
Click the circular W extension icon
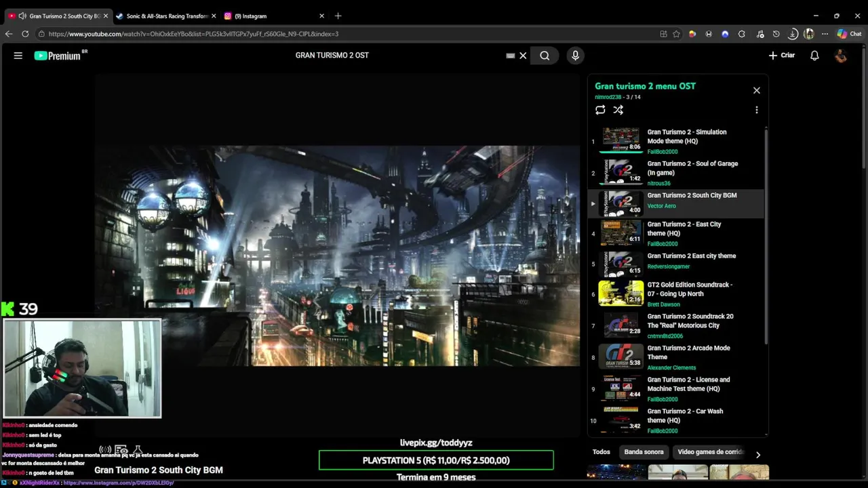[709, 34]
